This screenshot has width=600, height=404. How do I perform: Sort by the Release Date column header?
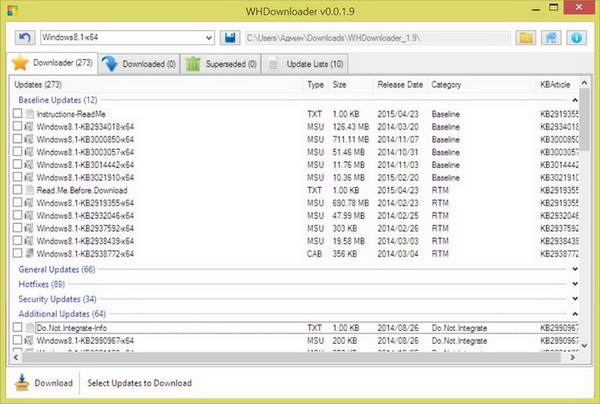400,85
